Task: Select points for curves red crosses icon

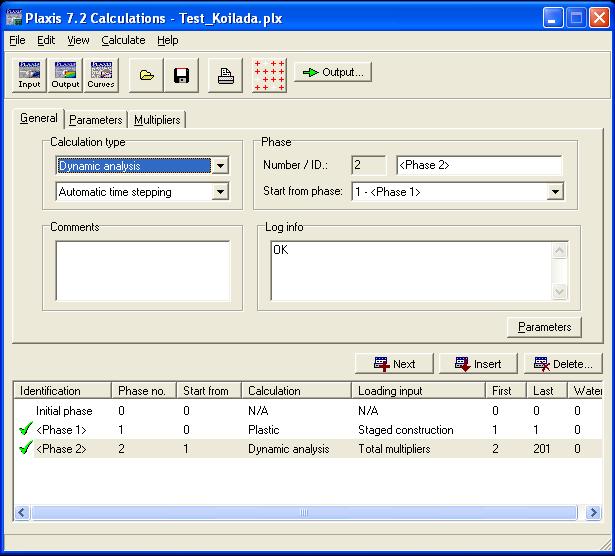Action: [x=269, y=75]
